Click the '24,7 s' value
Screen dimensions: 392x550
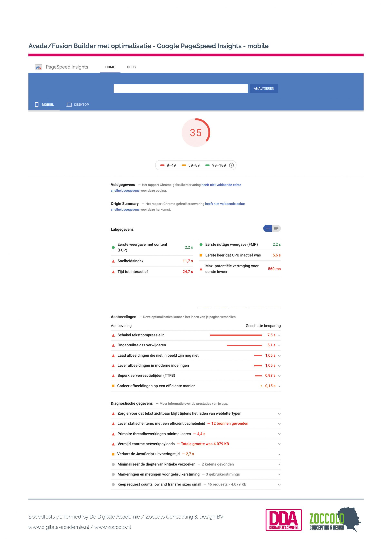[x=188, y=272]
